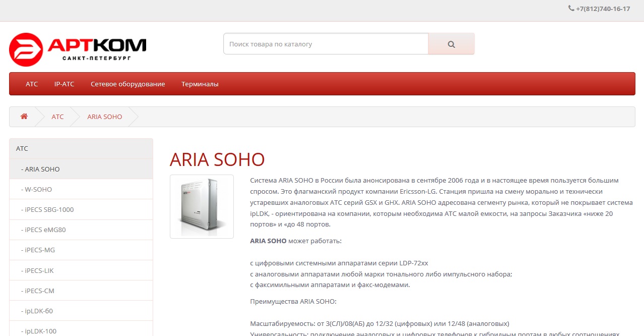Click the ARIA SOHO page heading
The height and width of the screenshot is (336, 644).
pos(217,159)
